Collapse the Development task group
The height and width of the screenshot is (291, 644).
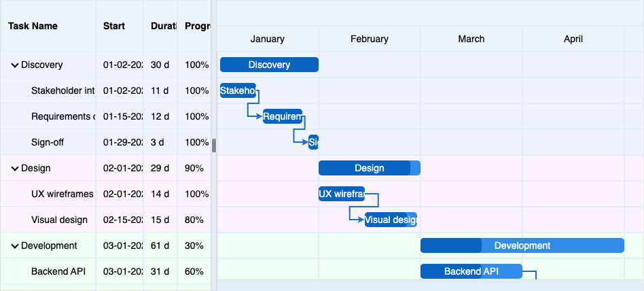pos(14,246)
